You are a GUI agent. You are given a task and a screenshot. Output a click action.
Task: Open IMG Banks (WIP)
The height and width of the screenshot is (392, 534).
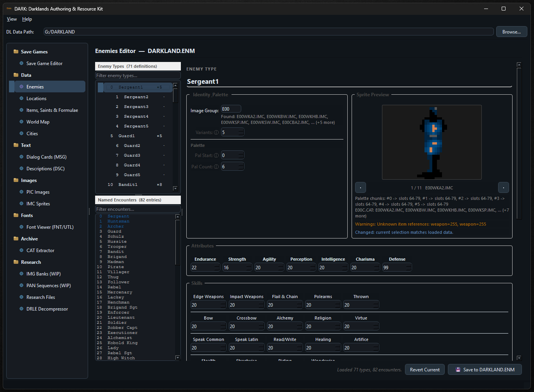tap(43, 274)
